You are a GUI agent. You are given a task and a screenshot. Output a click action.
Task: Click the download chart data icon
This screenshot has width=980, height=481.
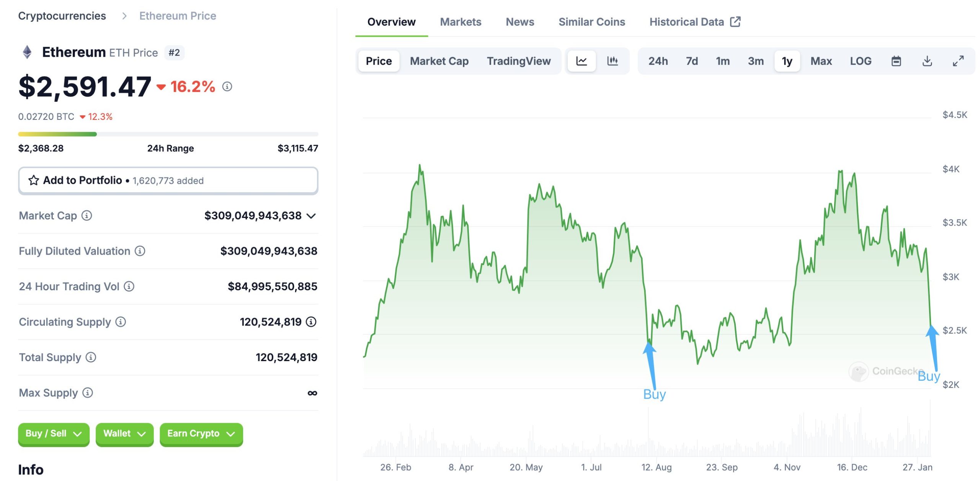tap(927, 61)
